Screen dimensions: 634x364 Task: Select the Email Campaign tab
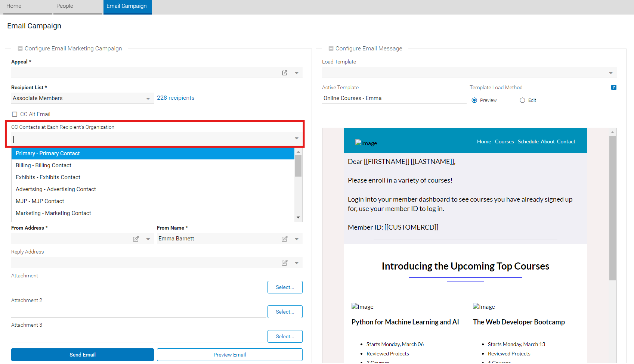click(x=128, y=7)
